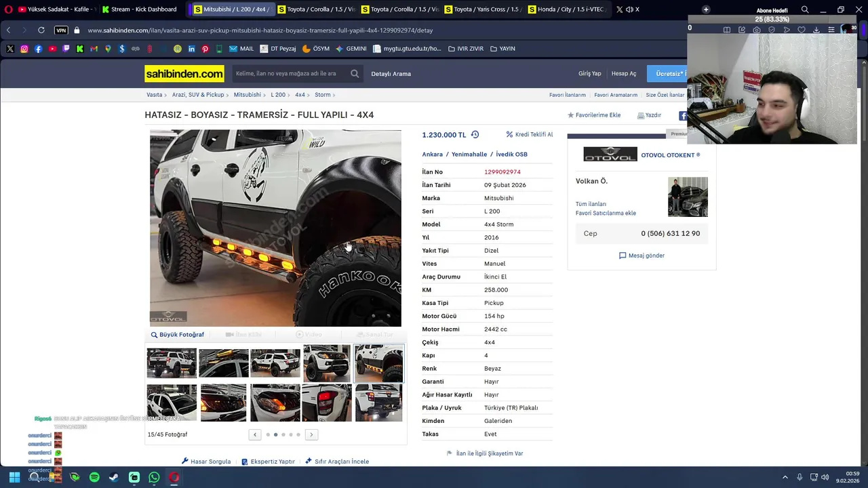Open Spotify from the taskbar
This screenshot has width=868, height=488.
94,477
